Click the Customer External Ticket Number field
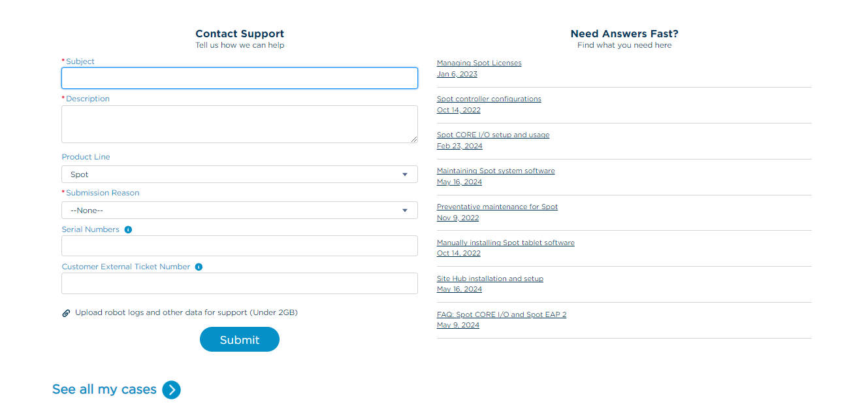This screenshot has height=419, width=868. tap(239, 284)
